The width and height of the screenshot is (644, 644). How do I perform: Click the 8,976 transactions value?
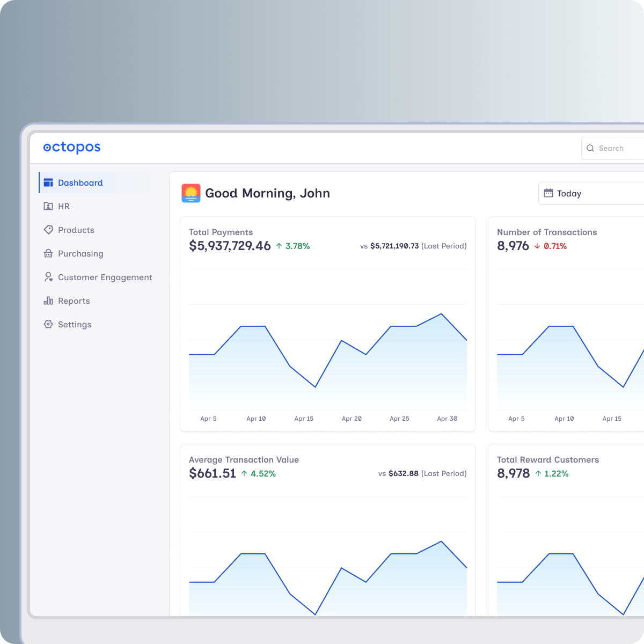coord(513,246)
